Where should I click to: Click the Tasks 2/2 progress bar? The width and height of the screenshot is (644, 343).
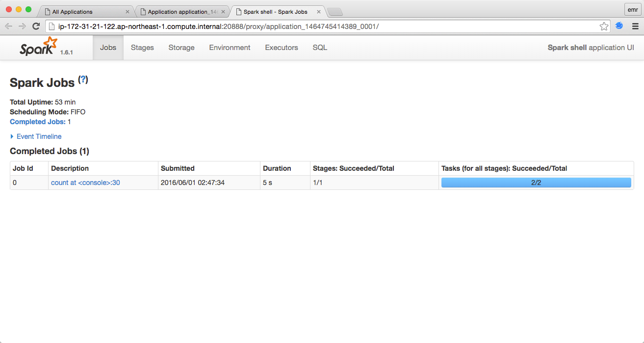tap(536, 182)
